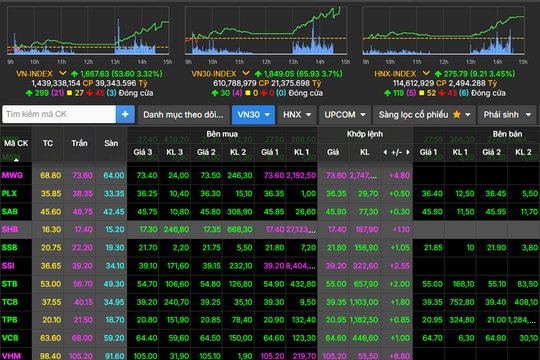
Task: Open the UPCOM dropdown menu
Action: pyautogui.click(x=345, y=115)
